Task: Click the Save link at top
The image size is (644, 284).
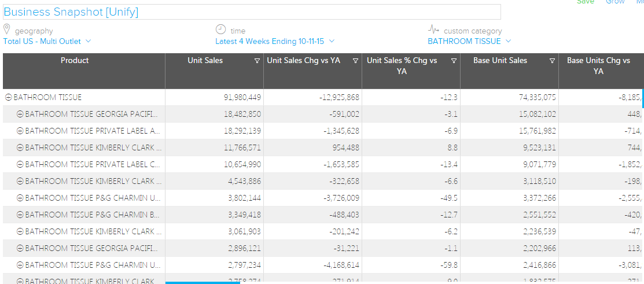Action: (585, 2)
